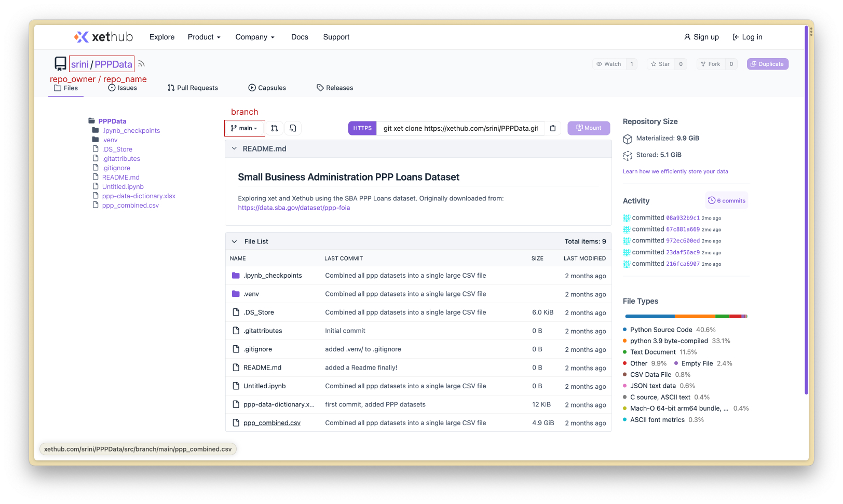Click the Duplicate button
Image resolution: width=843 pixels, height=504 pixels.
767,64
